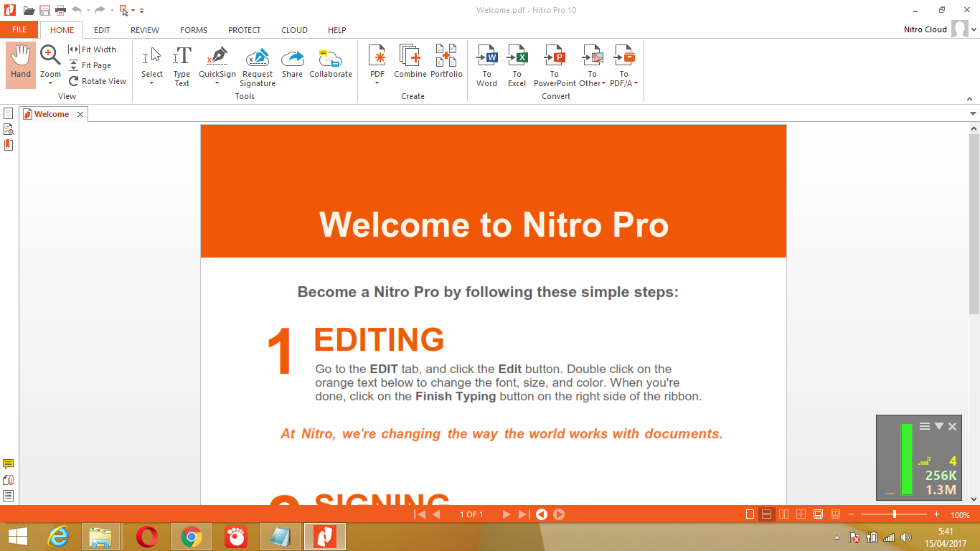This screenshot has width=980, height=551.
Task: Expand the Select tool dropdown arrow
Action: [151, 83]
